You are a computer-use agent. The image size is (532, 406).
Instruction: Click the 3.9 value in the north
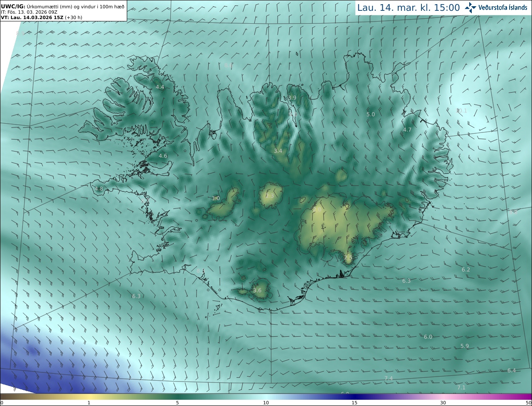(x=292, y=98)
